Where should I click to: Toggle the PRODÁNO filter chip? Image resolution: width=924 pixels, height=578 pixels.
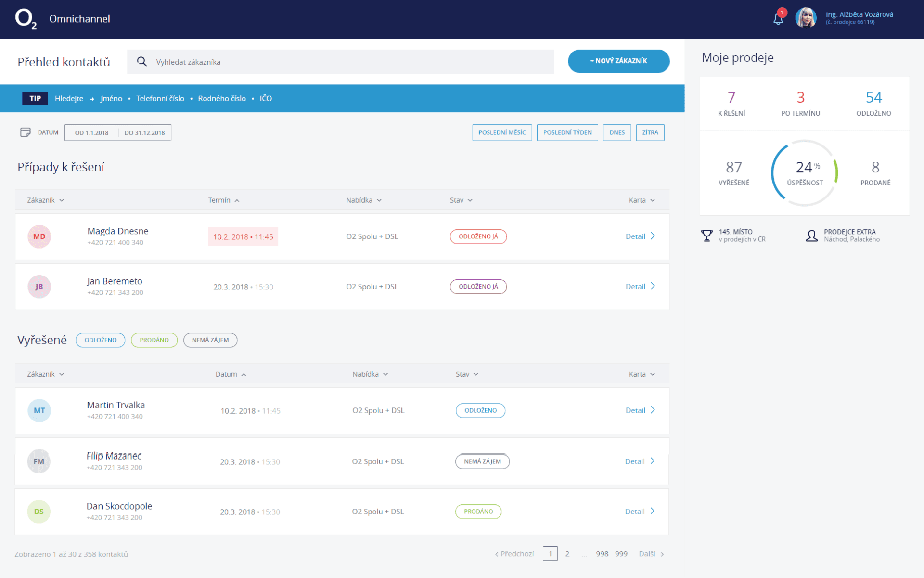(x=154, y=340)
